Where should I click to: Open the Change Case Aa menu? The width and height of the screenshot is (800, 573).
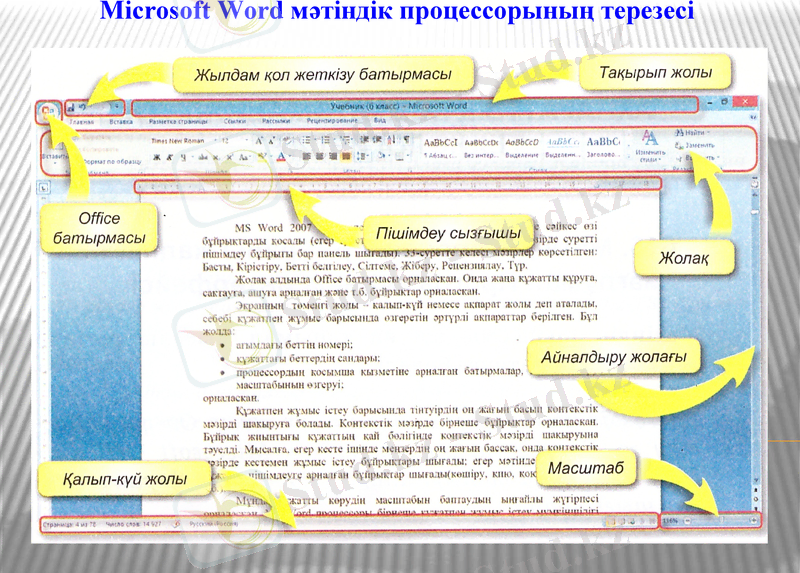[x=244, y=158]
